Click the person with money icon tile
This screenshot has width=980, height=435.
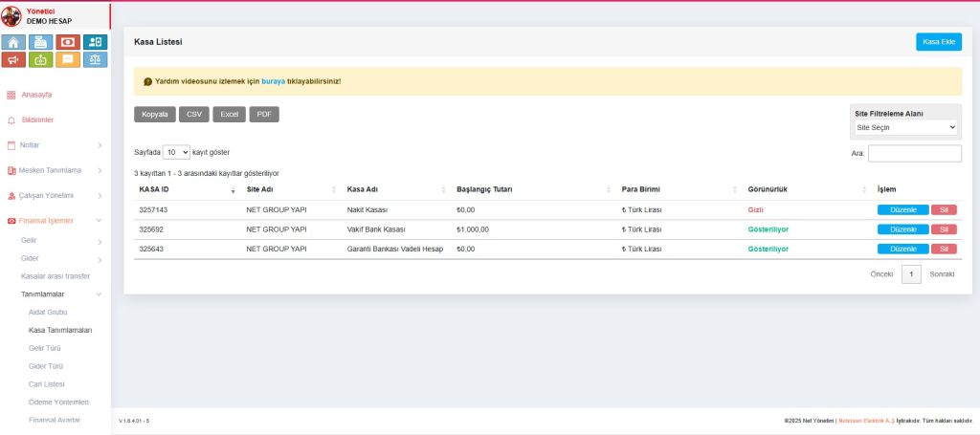tap(96, 42)
